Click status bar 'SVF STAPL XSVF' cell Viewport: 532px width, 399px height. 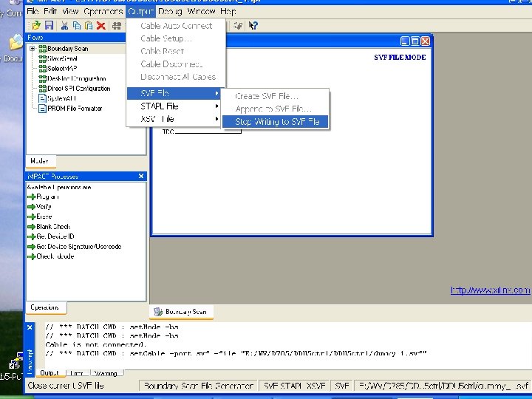point(295,386)
